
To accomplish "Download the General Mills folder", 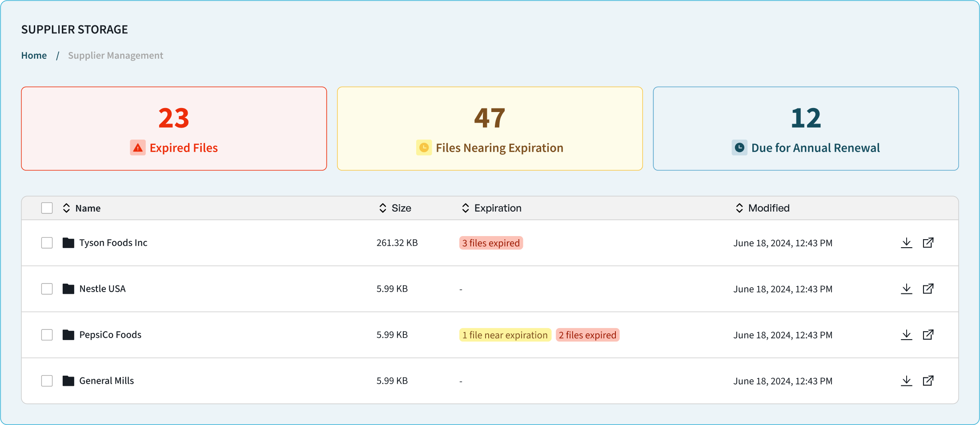I will point(906,381).
